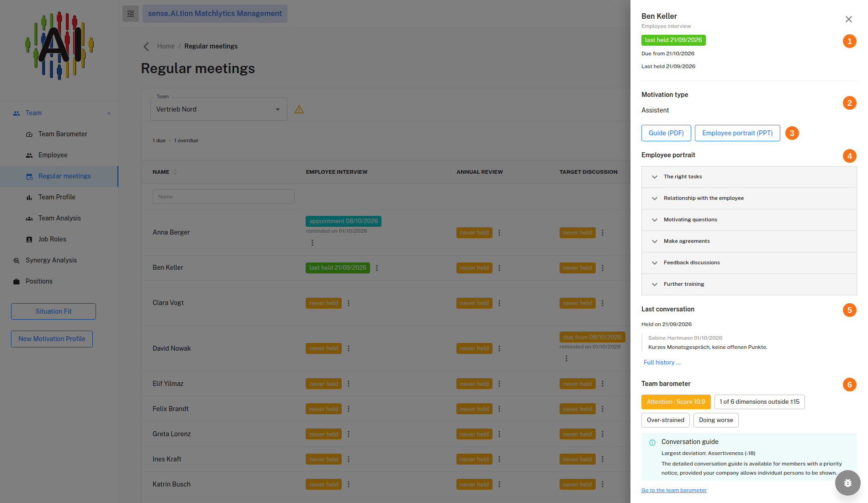Expand Feedback discussions section
The height and width of the screenshot is (503, 868).
point(749,263)
